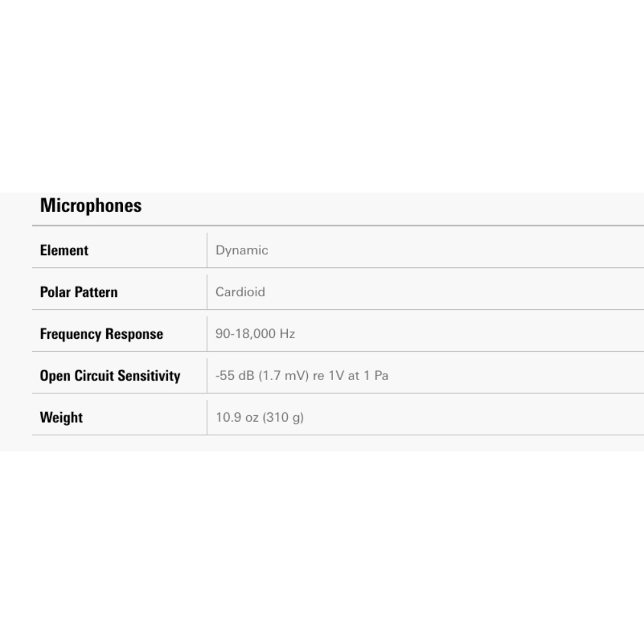Screen dimensions: 644x644
Task: Click the (1.7 mV) text
Action: 283,375
